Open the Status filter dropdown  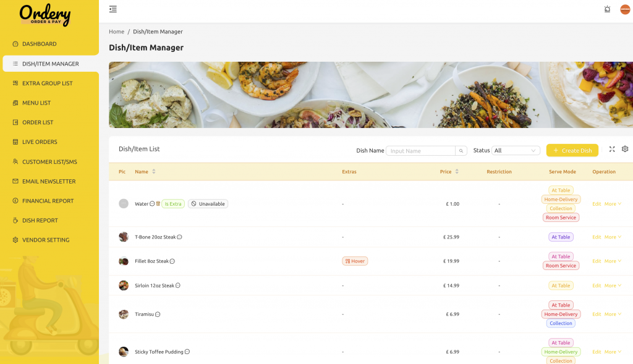pyautogui.click(x=516, y=151)
